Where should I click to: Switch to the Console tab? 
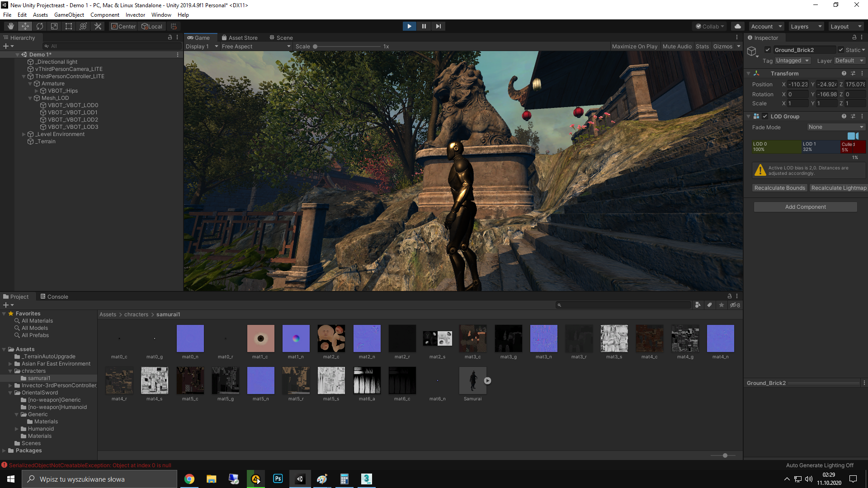(x=54, y=296)
